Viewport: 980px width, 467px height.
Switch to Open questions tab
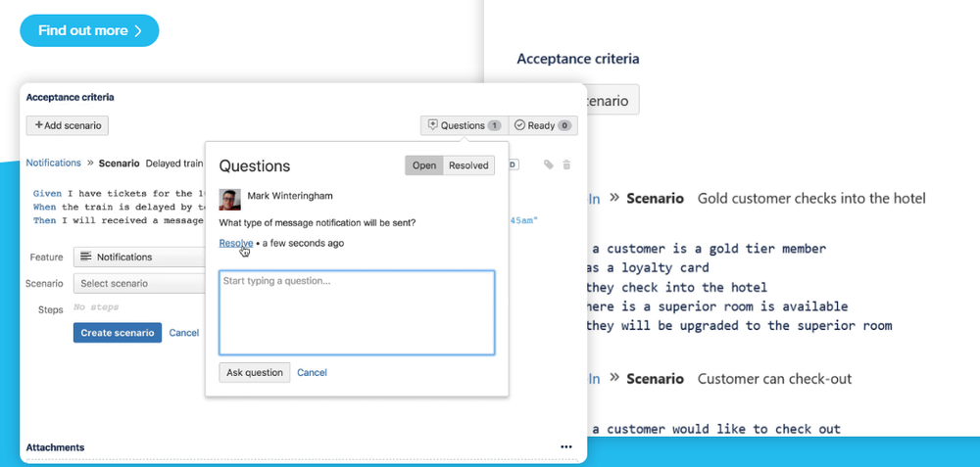423,165
